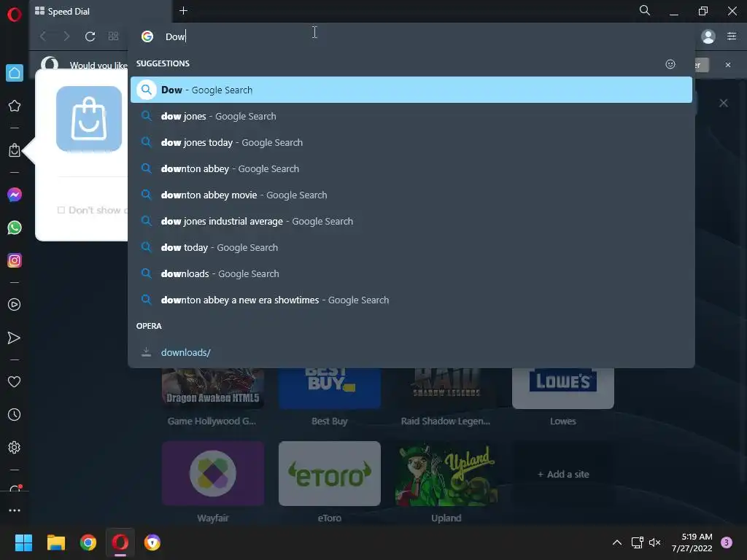Open Facebook Messenger in sidebar

(x=15, y=195)
